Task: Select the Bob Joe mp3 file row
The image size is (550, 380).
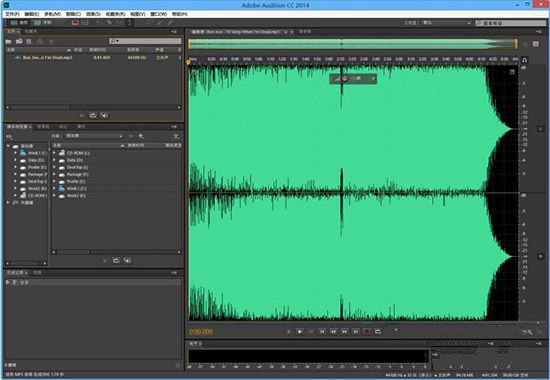Action: 93,57
